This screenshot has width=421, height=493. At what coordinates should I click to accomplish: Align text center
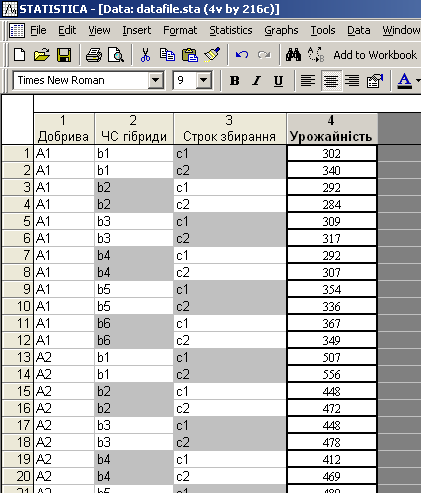point(331,80)
